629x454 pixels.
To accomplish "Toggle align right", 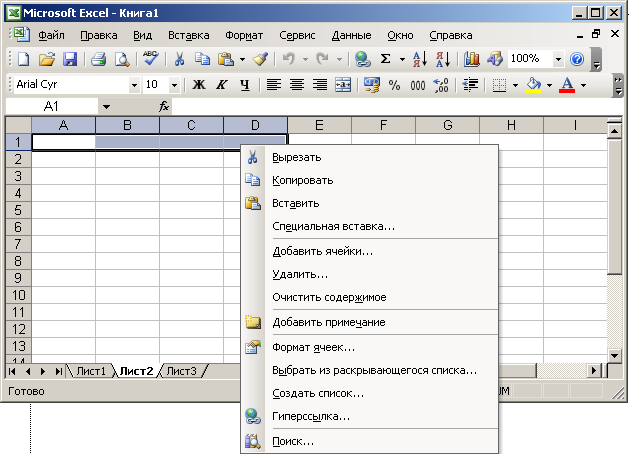I will (x=320, y=85).
